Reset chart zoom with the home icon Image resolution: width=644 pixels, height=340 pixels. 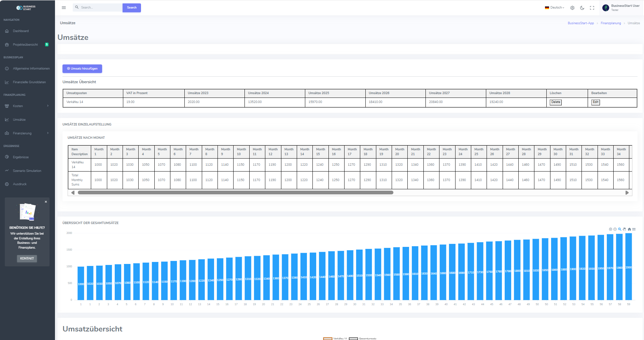[629, 229]
